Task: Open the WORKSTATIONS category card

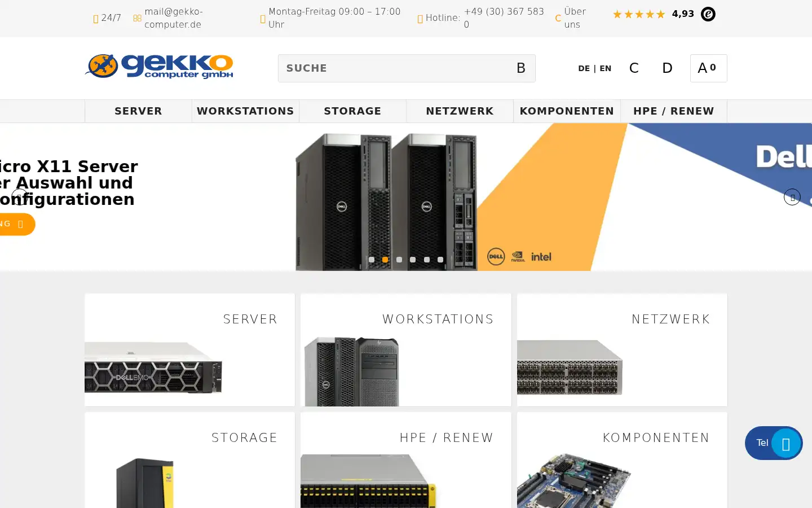Action: [x=406, y=350]
